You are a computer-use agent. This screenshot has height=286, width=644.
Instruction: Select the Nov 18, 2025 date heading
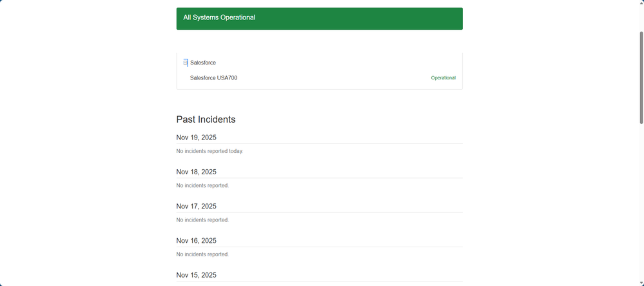click(197, 172)
